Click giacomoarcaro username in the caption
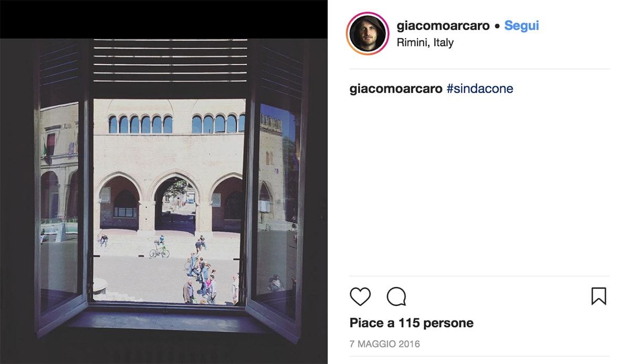This screenshot has width=630, height=364. [x=396, y=89]
